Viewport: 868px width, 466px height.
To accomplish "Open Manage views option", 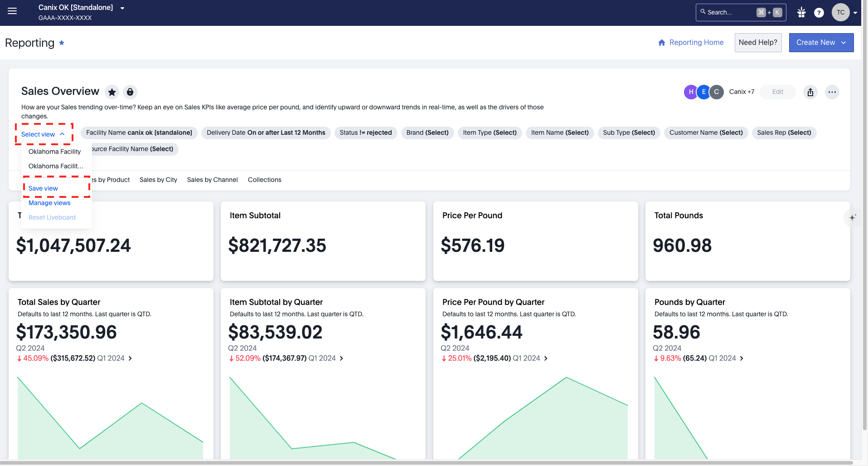I will tap(56, 203).
